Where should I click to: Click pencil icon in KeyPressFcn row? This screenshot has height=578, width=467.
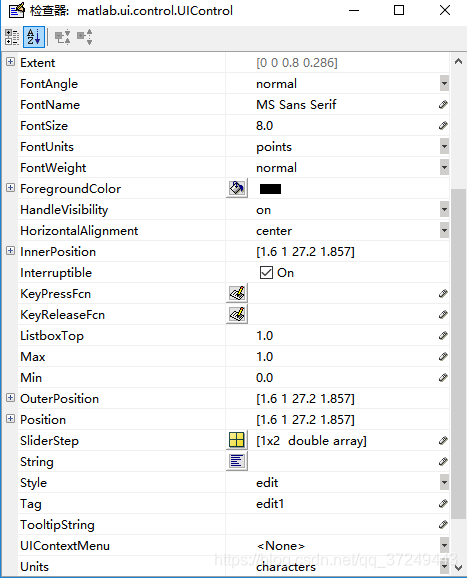click(443, 293)
